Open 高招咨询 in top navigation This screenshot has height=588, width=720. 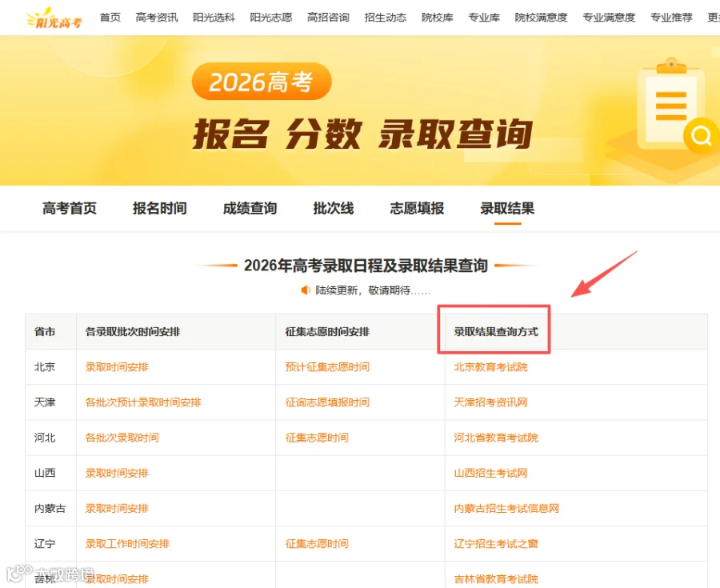pyautogui.click(x=328, y=18)
